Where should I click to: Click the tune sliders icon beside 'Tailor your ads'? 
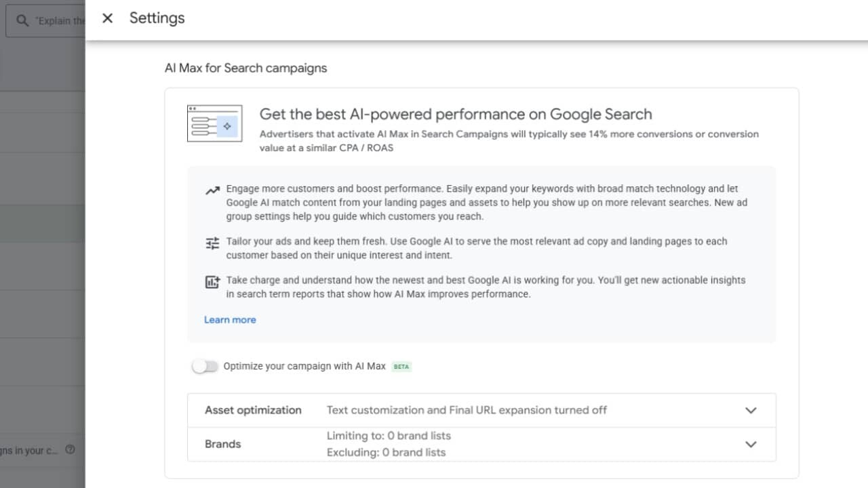[x=212, y=243]
